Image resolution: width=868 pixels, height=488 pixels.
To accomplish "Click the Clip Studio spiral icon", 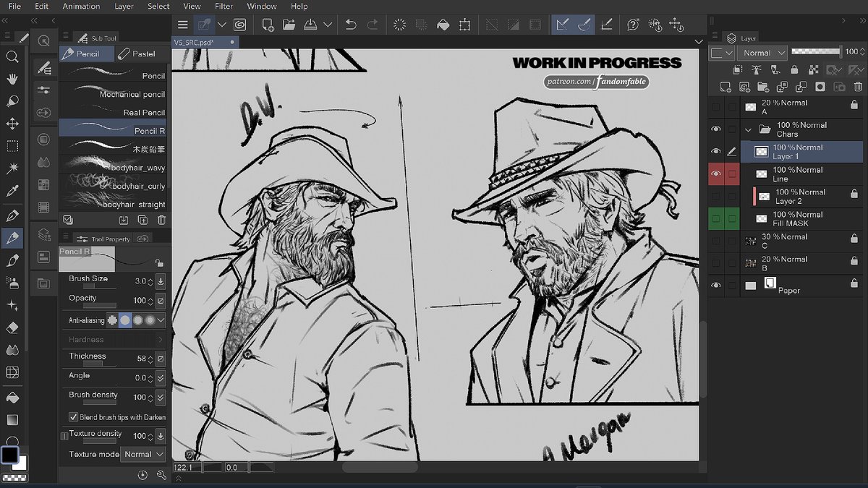I will pos(239,25).
